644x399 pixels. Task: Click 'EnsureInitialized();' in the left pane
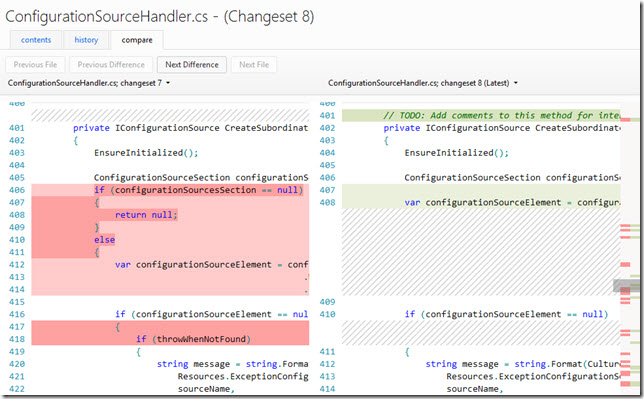tap(146, 153)
